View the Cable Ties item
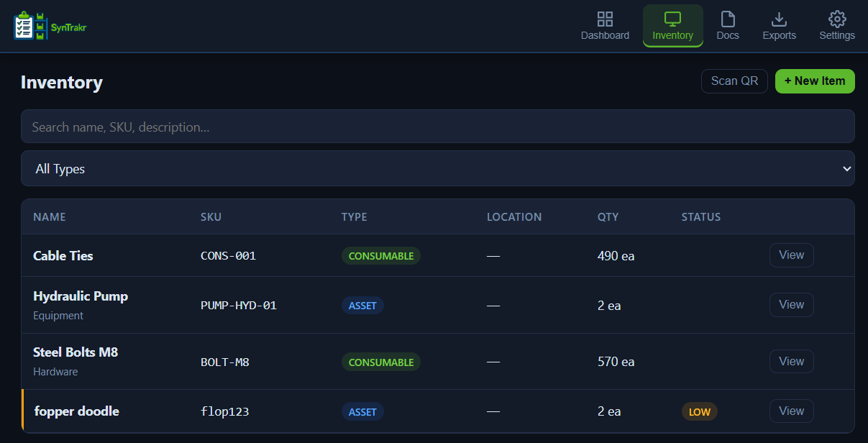This screenshot has width=868, height=443. tap(791, 255)
